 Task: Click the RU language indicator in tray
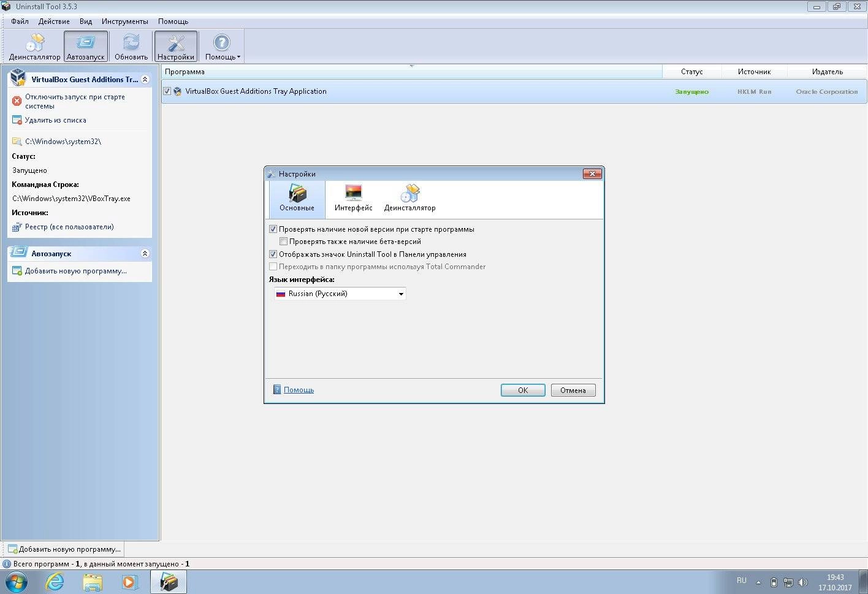click(742, 581)
